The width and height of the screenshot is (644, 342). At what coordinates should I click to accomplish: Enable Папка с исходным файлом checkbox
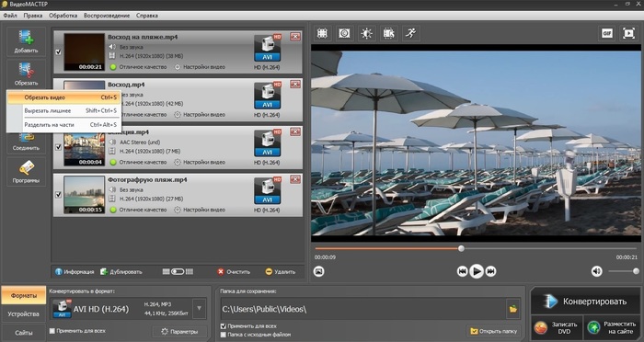tap(224, 335)
